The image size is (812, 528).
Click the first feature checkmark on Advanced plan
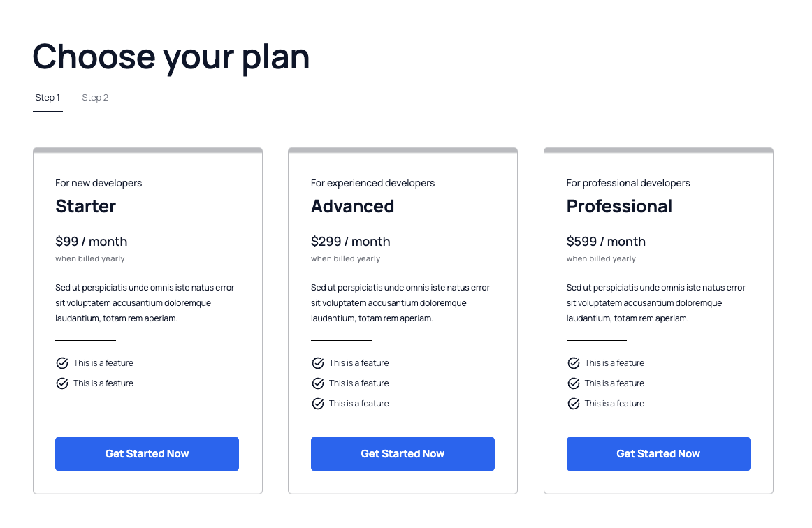pyautogui.click(x=317, y=362)
